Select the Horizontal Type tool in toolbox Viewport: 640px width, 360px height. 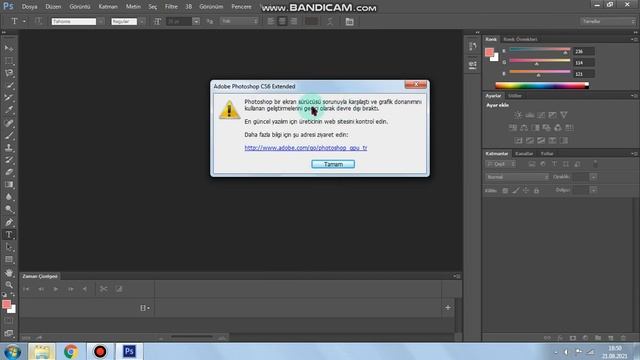click(x=9, y=235)
